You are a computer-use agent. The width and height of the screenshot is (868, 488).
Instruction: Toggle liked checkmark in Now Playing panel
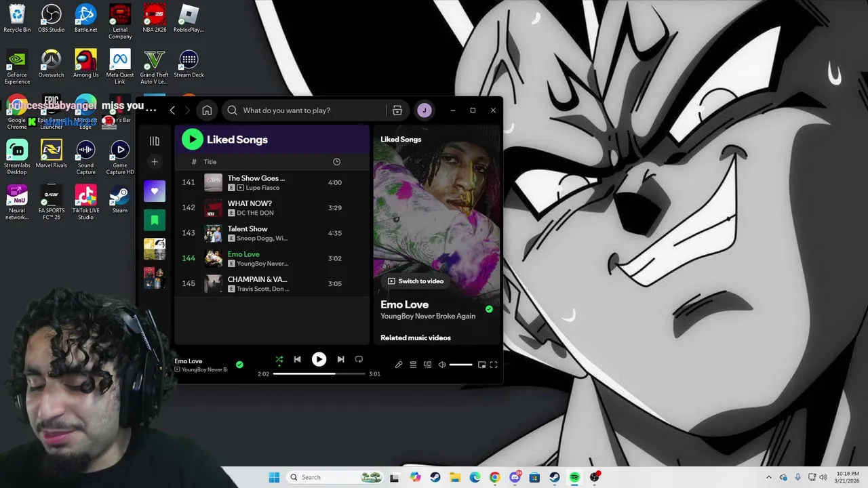pyautogui.click(x=489, y=309)
